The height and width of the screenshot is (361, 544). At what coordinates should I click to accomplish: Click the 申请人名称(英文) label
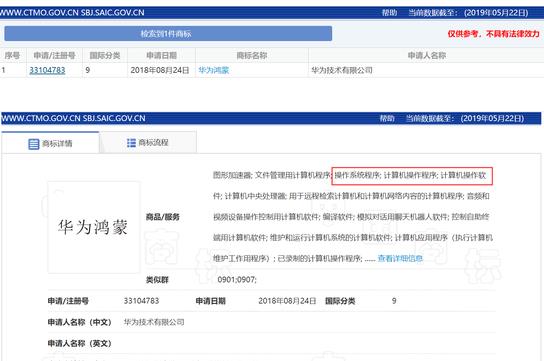tap(79, 344)
